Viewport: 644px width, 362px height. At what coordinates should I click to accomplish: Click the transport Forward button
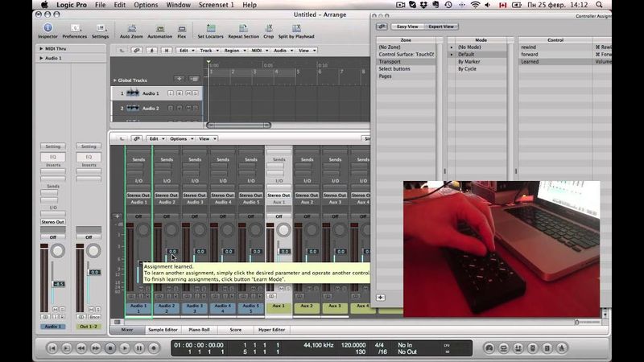[96, 348]
